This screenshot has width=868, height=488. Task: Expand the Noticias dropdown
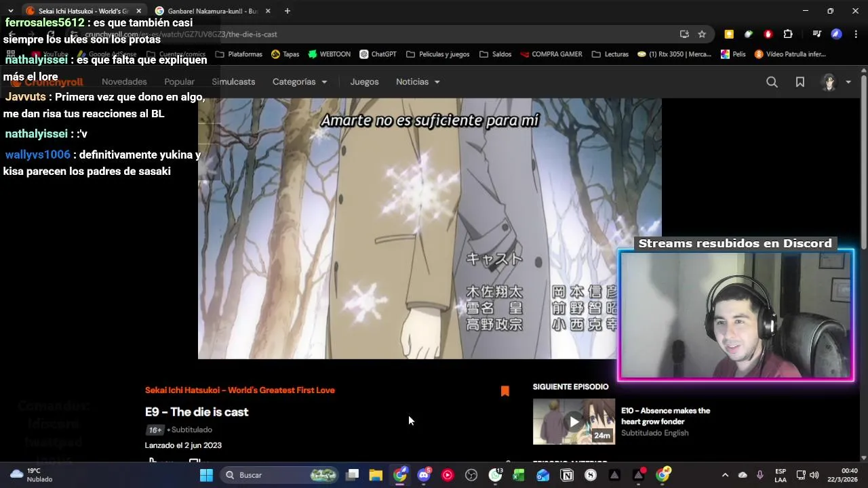[x=418, y=81]
